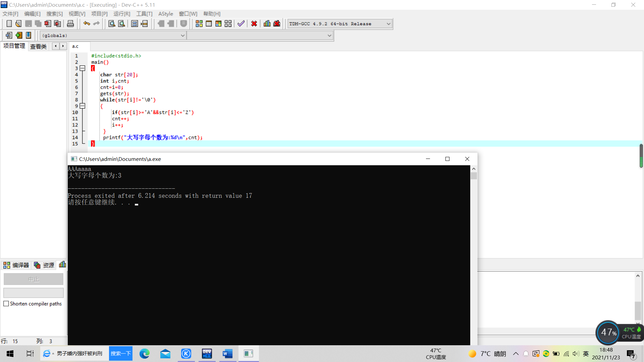Open Dev-C++ from the taskbar
Screen dimensions: 644x362
(x=207, y=354)
